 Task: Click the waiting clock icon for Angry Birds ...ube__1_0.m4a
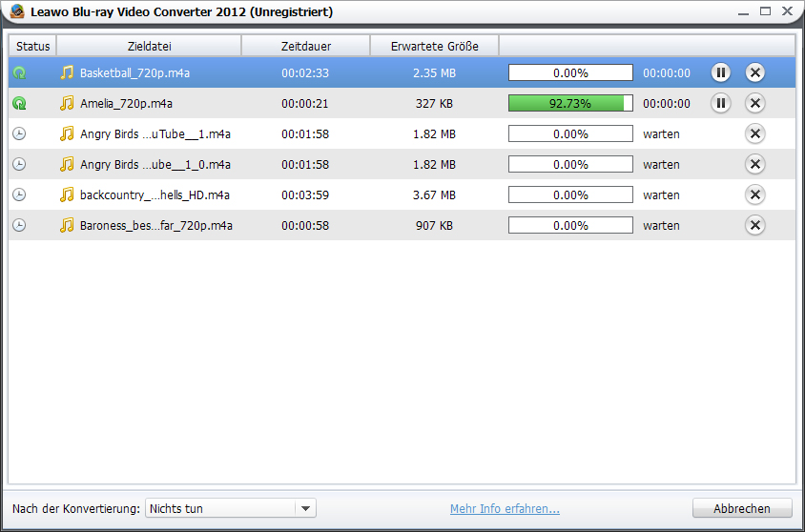[19, 164]
